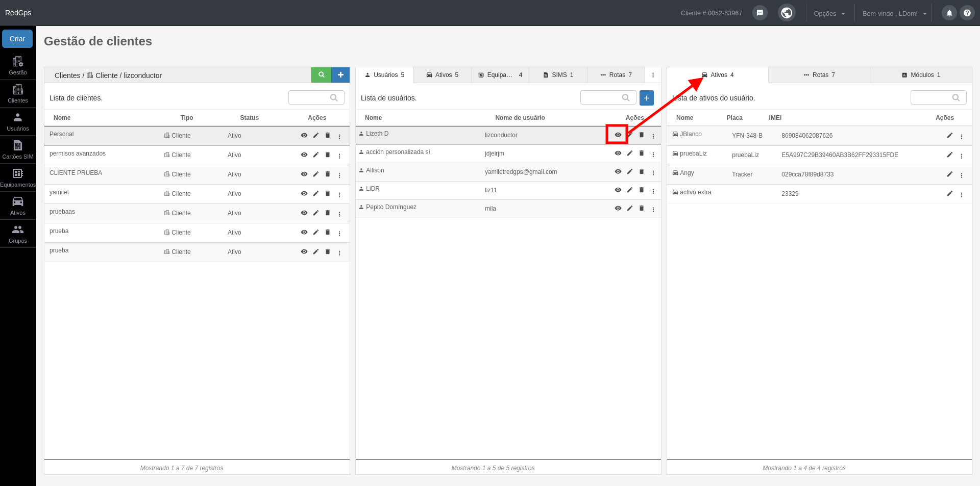Open Gestão in the sidebar
Screen dimensions: 980x486
(x=18, y=65)
